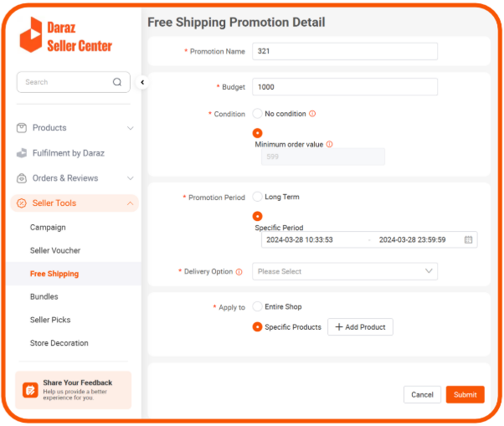Click the Fulfilment by Daraz icon
The width and height of the screenshot is (504, 426).
point(22,153)
